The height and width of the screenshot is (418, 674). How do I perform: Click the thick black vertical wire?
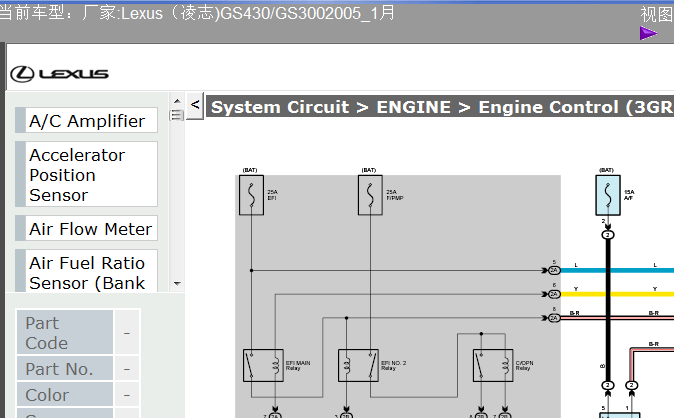608,310
